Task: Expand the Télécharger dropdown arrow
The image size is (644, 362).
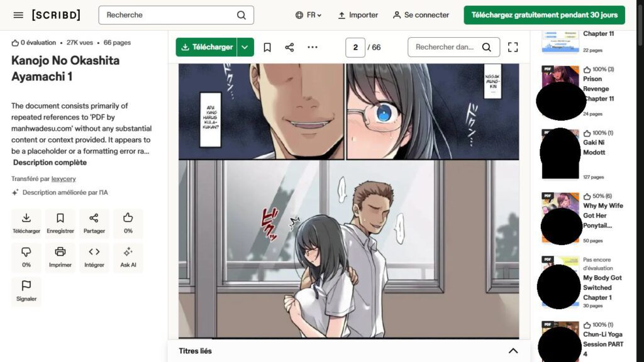Action: click(245, 47)
